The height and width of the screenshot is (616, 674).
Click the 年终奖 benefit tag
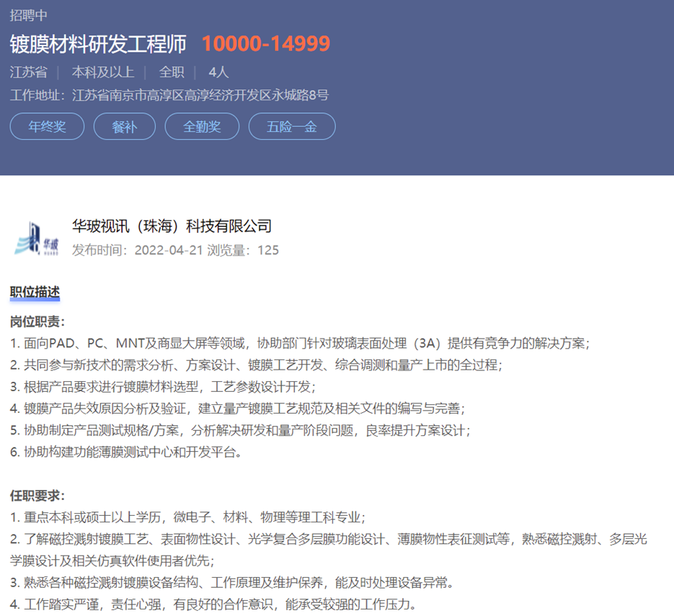(x=47, y=126)
